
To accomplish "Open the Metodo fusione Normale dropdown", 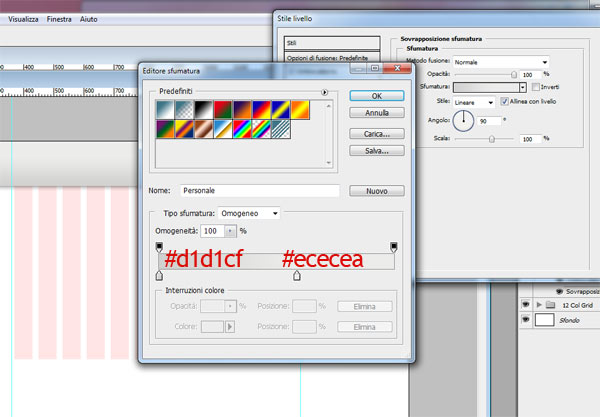I will pyautogui.click(x=501, y=62).
